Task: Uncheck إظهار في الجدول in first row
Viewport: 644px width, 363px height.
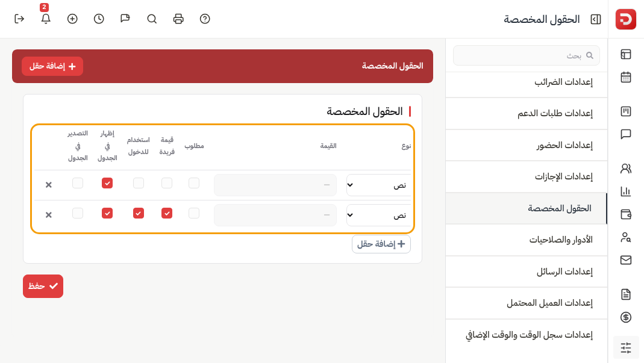Action: (x=107, y=183)
